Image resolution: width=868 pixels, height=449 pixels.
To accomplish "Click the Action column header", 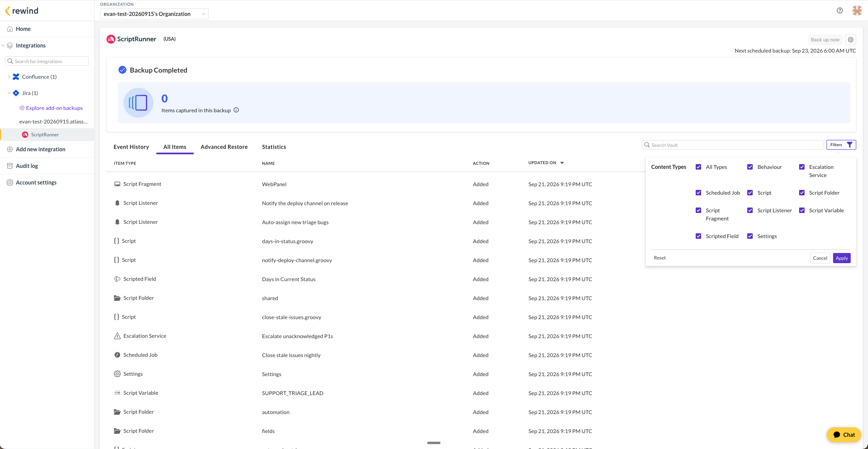I will [x=481, y=163].
